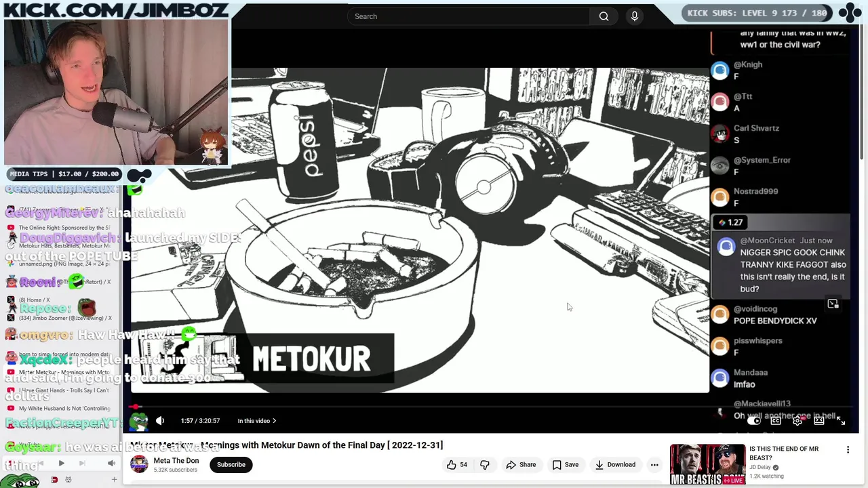Click Nostrad999's chat avatar

719,197
